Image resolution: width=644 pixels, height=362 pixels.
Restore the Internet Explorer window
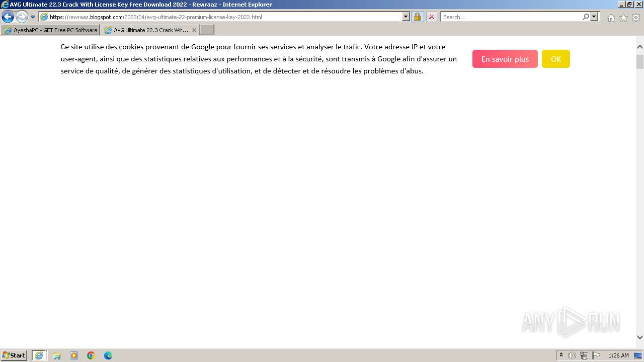tap(629, 5)
